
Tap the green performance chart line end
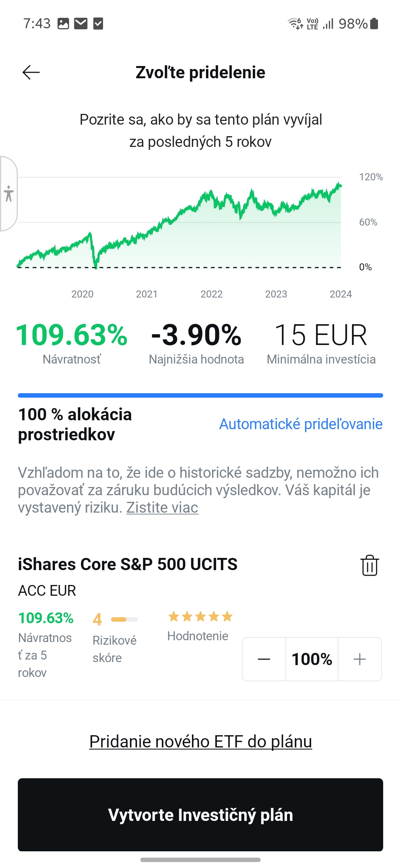[339, 185]
